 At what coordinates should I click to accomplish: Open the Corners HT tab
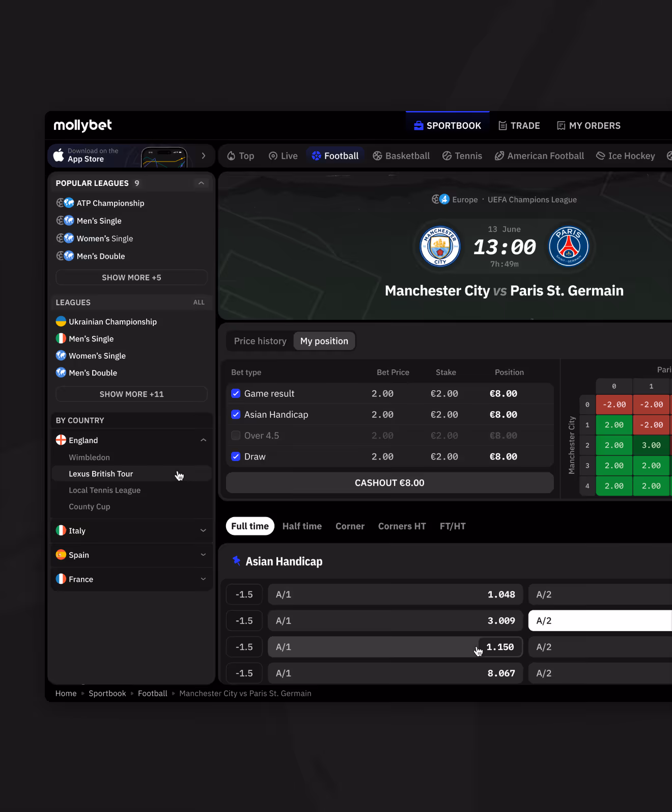click(402, 526)
